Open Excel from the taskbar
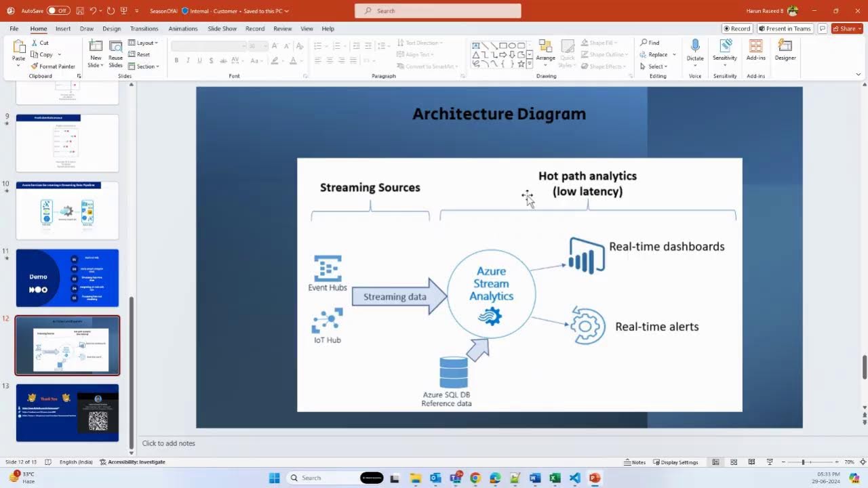Image resolution: width=868 pixels, height=488 pixels. click(554, 478)
